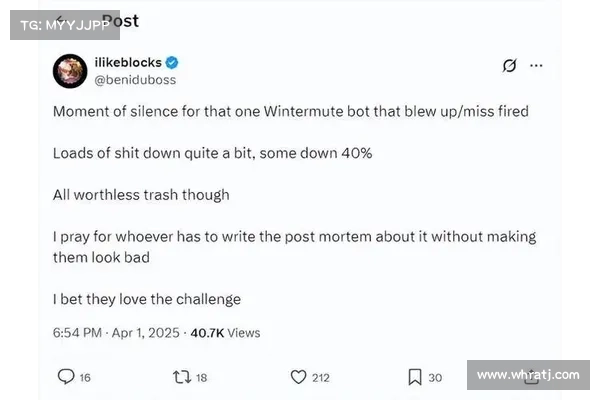Click the repost count 18
The image size is (600, 400).
pyautogui.click(x=201, y=377)
